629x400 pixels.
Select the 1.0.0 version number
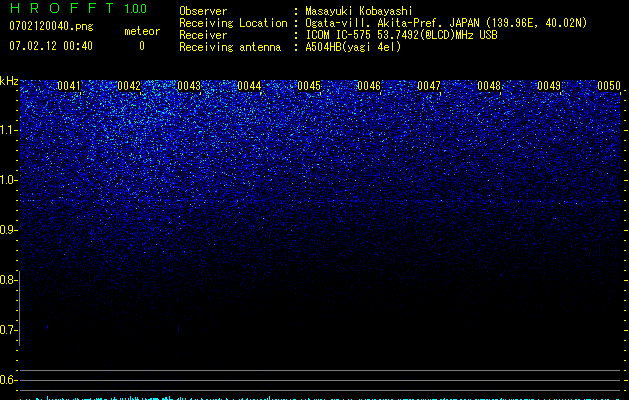(x=136, y=9)
